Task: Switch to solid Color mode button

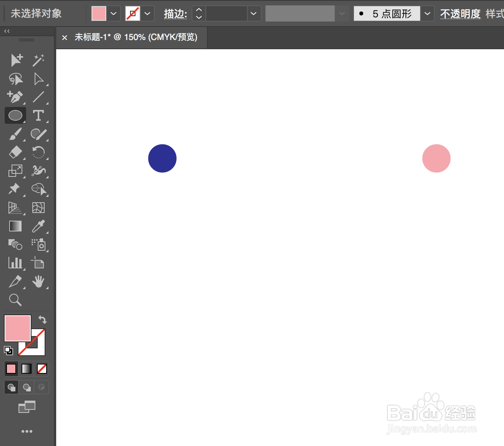Action: coord(11,369)
